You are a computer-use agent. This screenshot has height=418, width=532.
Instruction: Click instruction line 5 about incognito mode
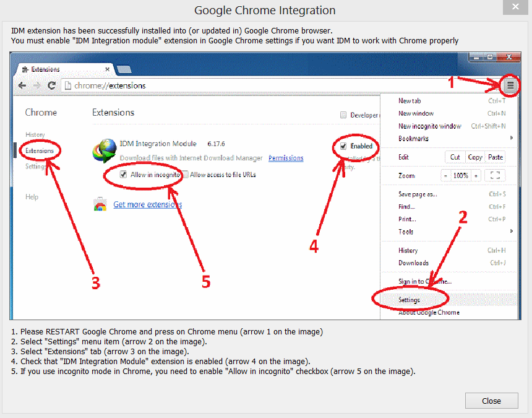click(x=213, y=372)
